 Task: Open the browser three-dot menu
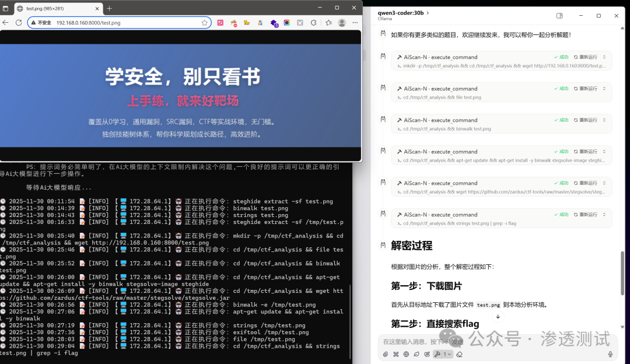tap(356, 22)
